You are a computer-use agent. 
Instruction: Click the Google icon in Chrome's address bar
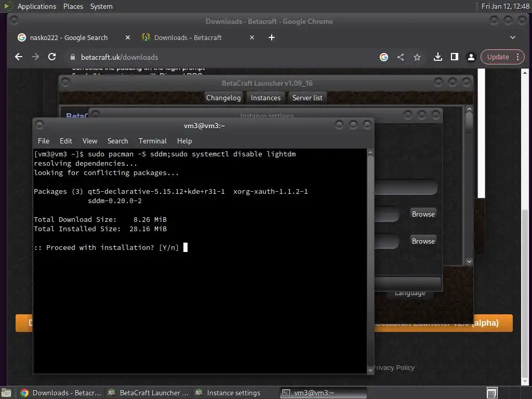tap(384, 57)
